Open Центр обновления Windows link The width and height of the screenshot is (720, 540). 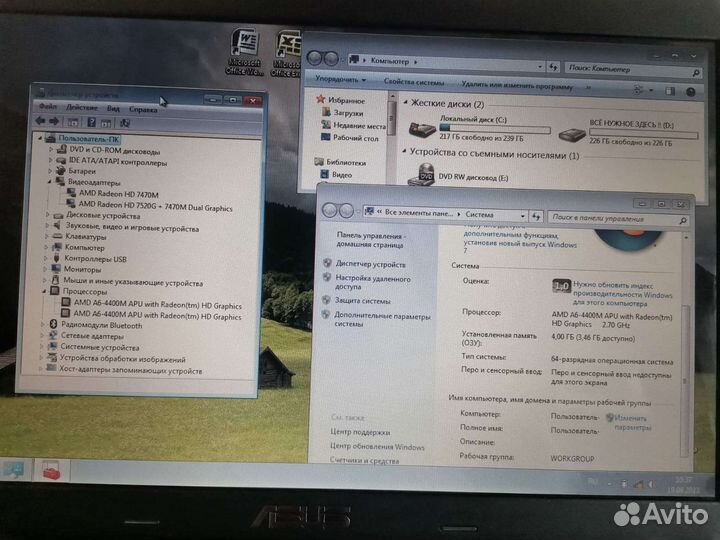tap(377, 446)
